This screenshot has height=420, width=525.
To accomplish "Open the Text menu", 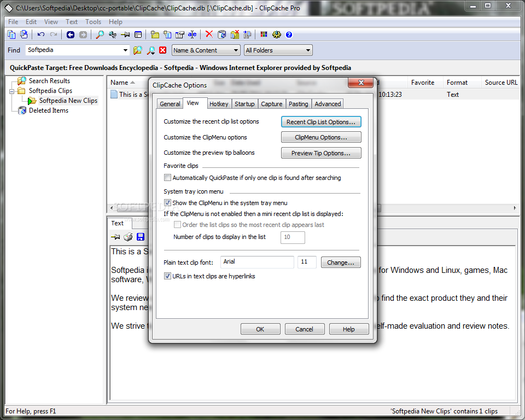I will 72,22.
